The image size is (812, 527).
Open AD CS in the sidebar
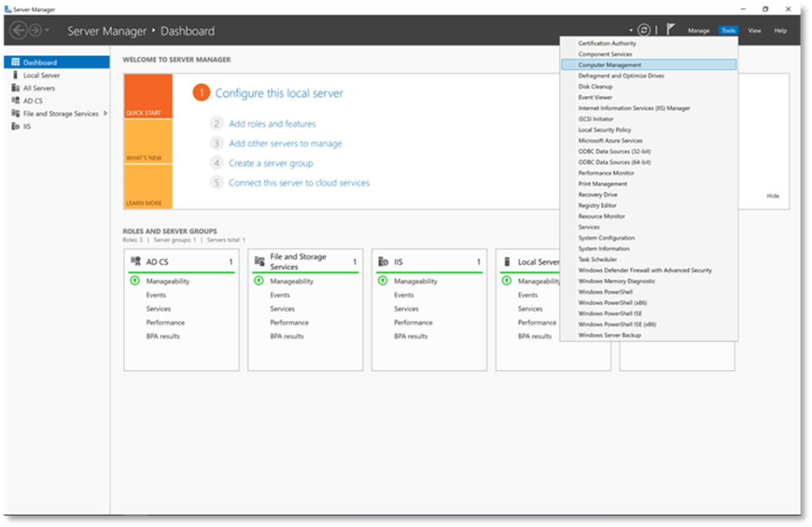33,101
